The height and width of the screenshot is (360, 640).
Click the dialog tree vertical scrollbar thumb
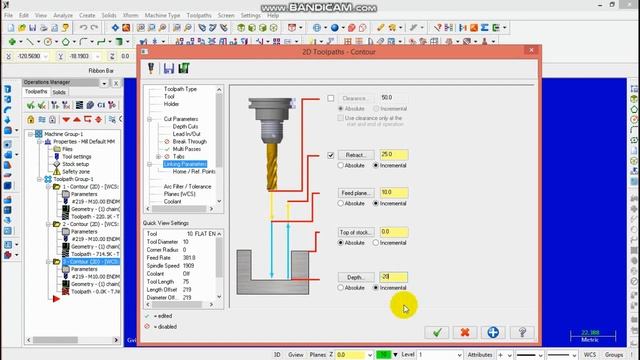click(219, 130)
